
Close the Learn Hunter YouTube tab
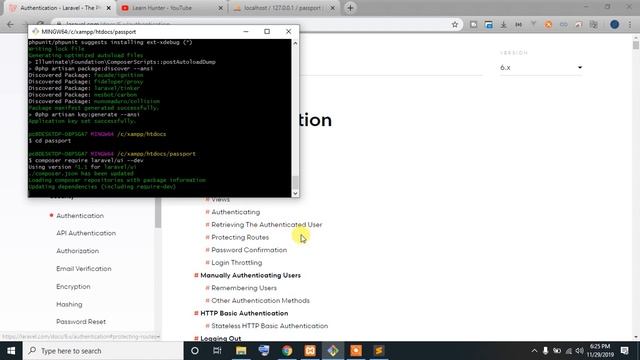[x=220, y=8]
